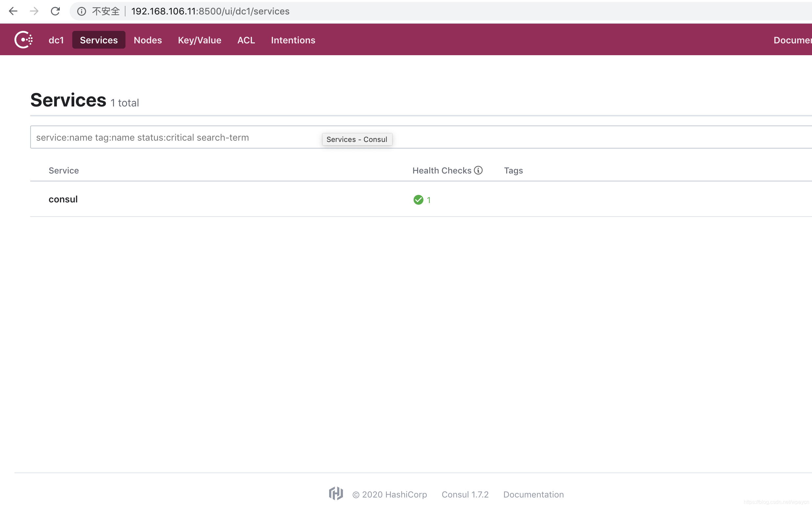Click the Consul logo icon
Viewport: 812px width, 508px height.
pos(24,40)
